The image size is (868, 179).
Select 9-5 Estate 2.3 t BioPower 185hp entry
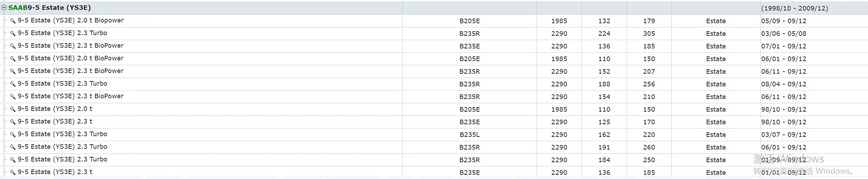[71, 46]
